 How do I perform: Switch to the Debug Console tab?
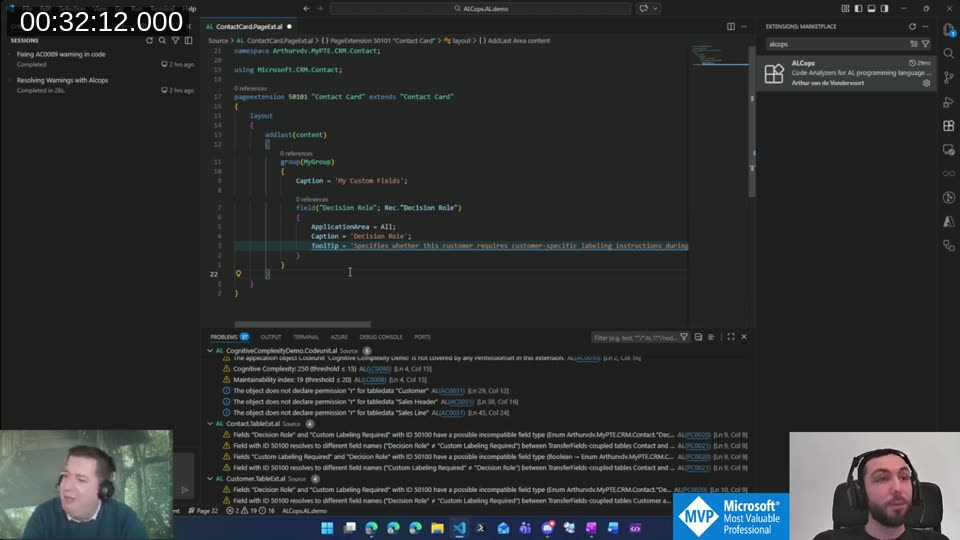click(x=381, y=337)
